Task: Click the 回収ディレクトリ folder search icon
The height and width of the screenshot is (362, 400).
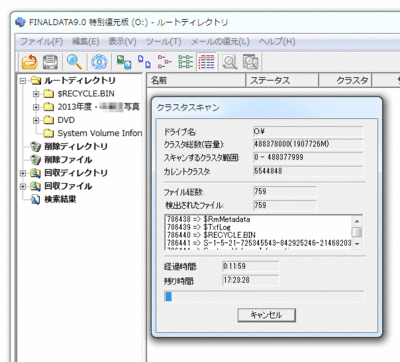Action: click(35, 173)
